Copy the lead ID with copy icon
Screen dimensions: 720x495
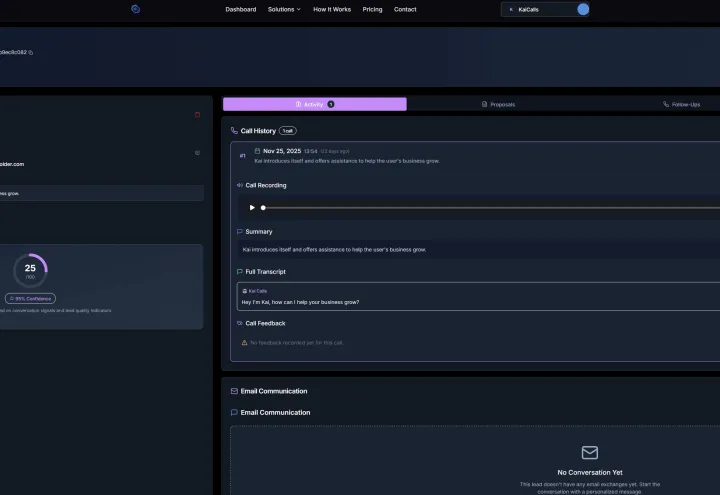pyautogui.click(x=31, y=52)
